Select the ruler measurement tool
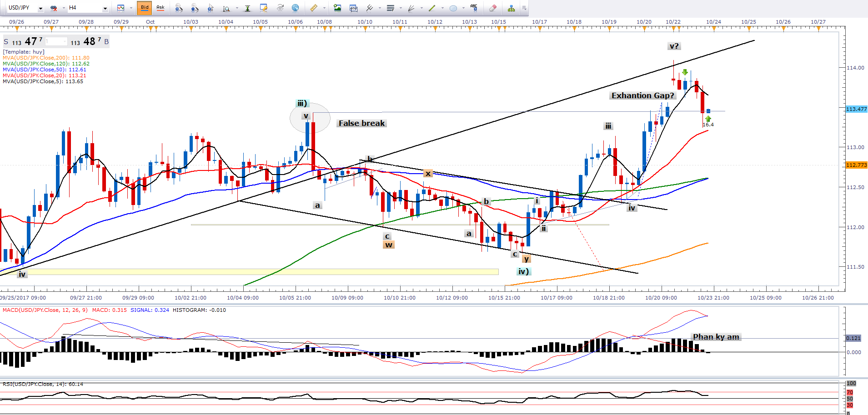This screenshot has height=415, width=868. point(314,8)
